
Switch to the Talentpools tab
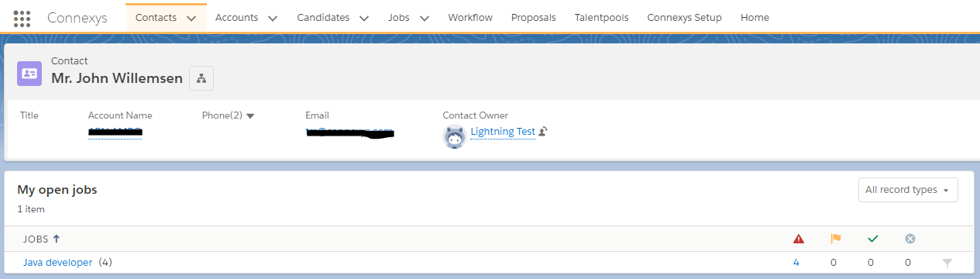pyautogui.click(x=601, y=17)
